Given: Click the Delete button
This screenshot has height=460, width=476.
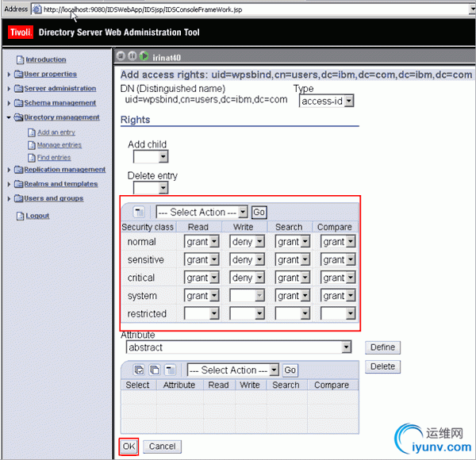Looking at the screenshot, I should [x=382, y=366].
